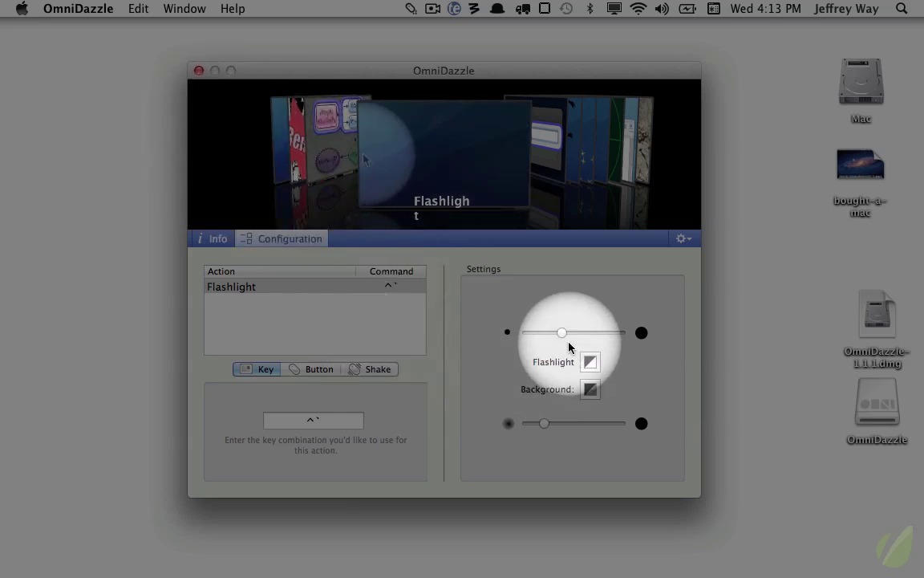
Task: Select the Flashlight row in Action list
Action: (315, 287)
